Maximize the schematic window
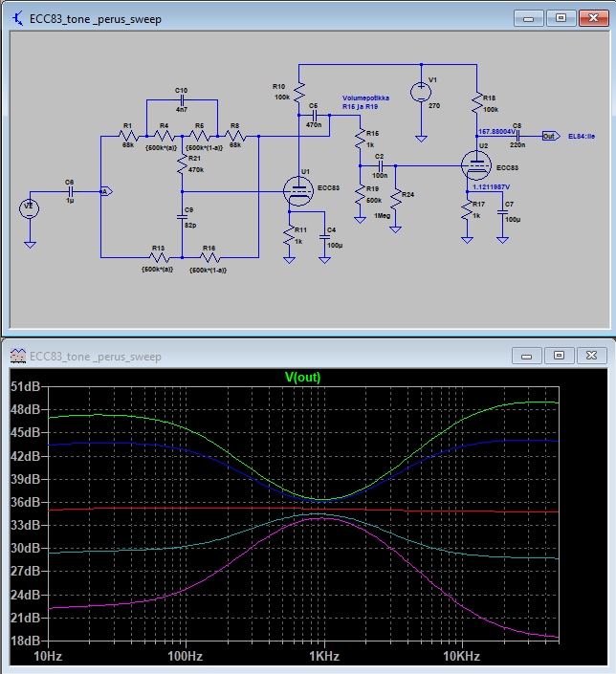Image resolution: width=616 pixels, height=674 pixels. (560, 17)
